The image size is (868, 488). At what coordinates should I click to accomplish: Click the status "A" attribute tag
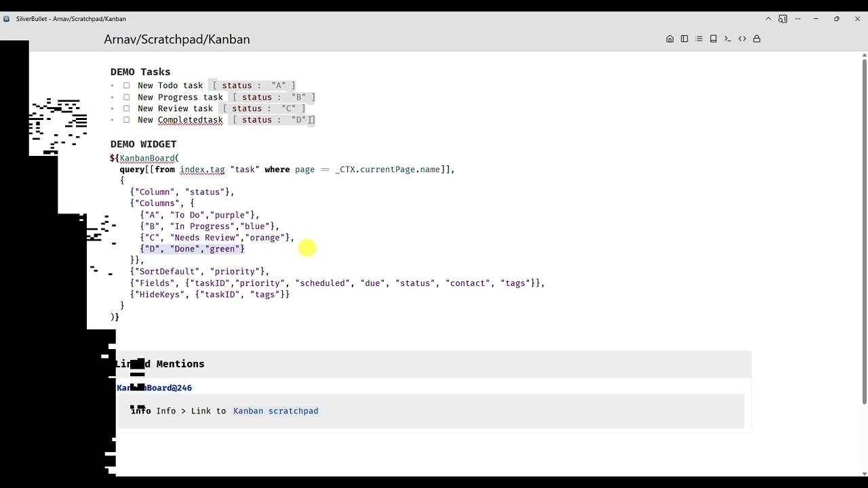point(253,85)
